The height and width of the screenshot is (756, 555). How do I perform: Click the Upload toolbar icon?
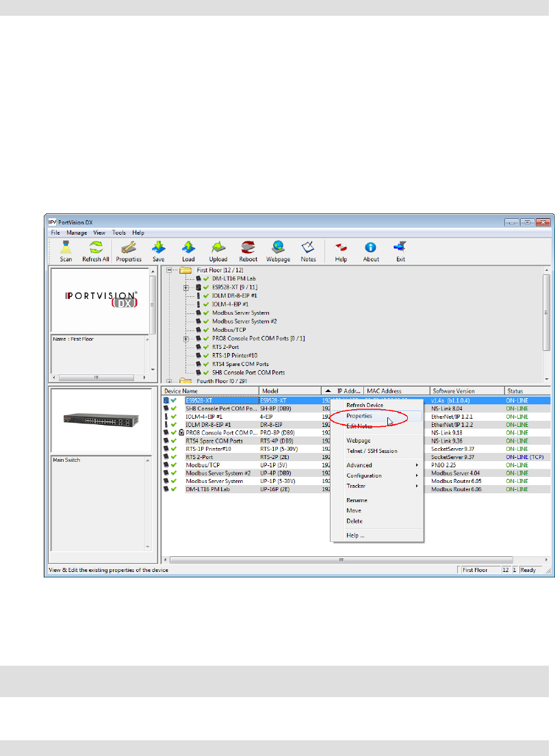pyautogui.click(x=218, y=251)
